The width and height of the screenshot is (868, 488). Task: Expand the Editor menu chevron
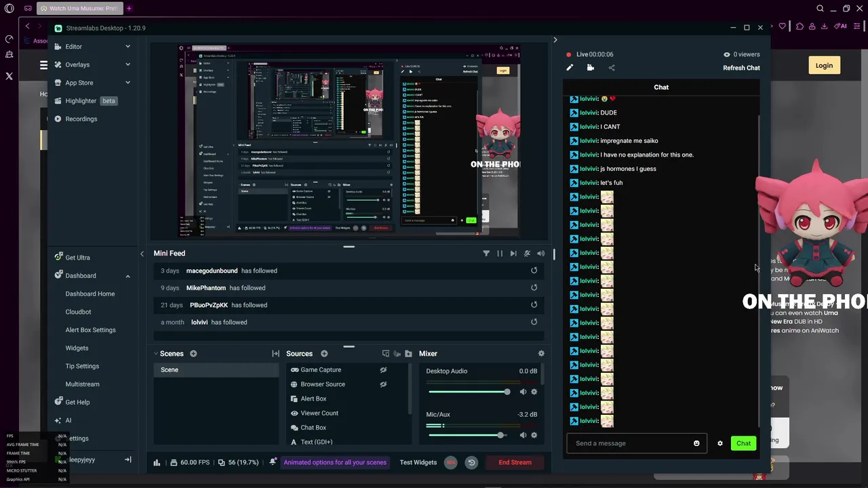[127, 47]
